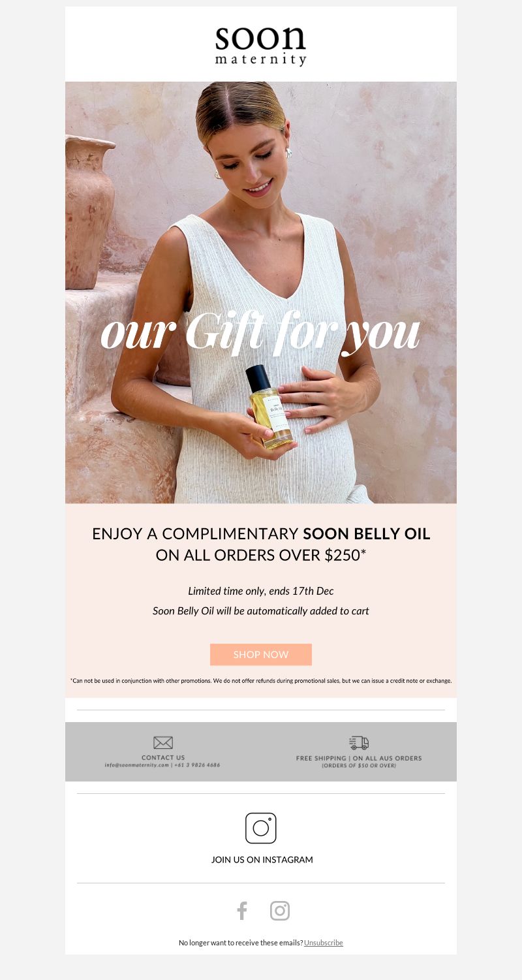Open the envelope Contact Us icon
Screen dimensions: 522x980
coord(163,742)
